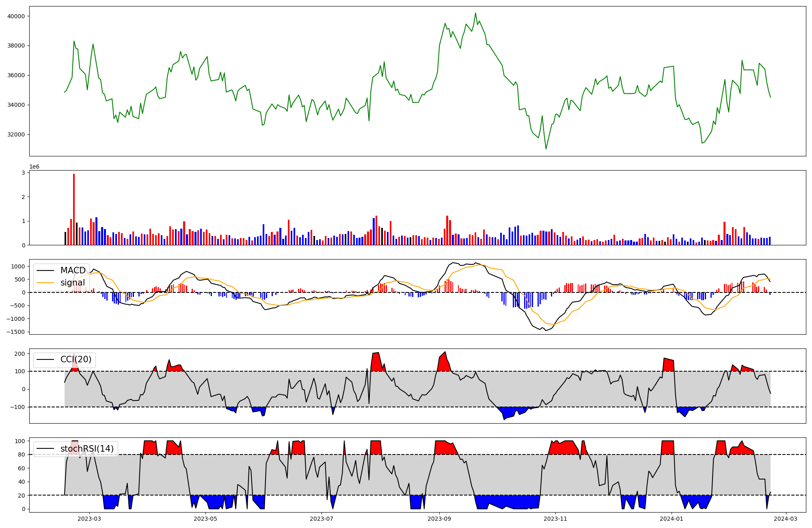
Task: Click the CCI(20) legend label
Action: point(76,359)
